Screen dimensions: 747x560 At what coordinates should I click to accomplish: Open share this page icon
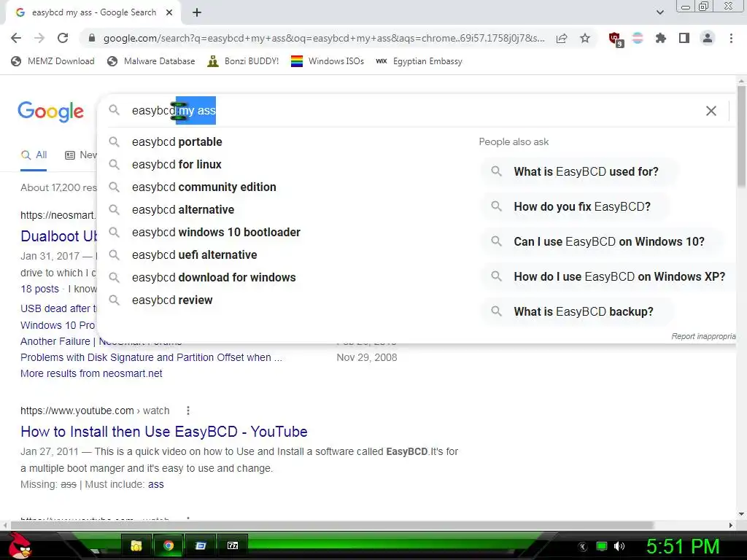click(x=562, y=38)
